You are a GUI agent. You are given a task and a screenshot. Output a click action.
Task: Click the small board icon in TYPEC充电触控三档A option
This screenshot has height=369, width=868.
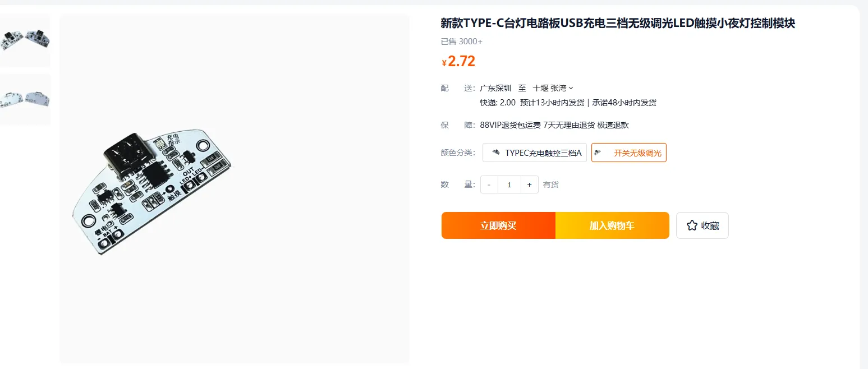(x=495, y=153)
